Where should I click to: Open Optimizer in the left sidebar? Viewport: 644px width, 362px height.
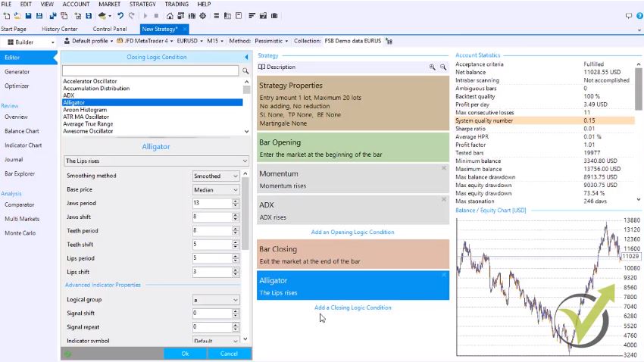pos(17,86)
